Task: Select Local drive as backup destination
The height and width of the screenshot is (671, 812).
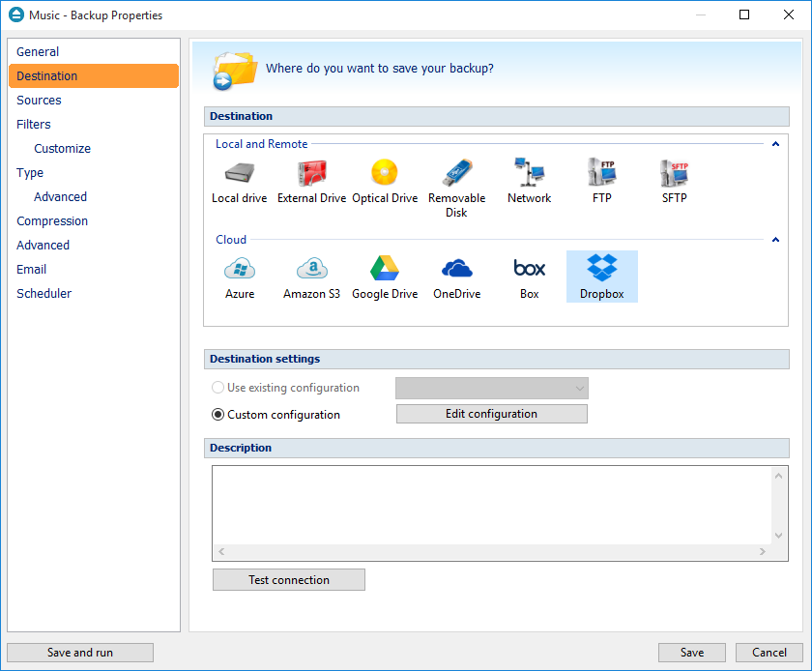Action: (x=240, y=182)
